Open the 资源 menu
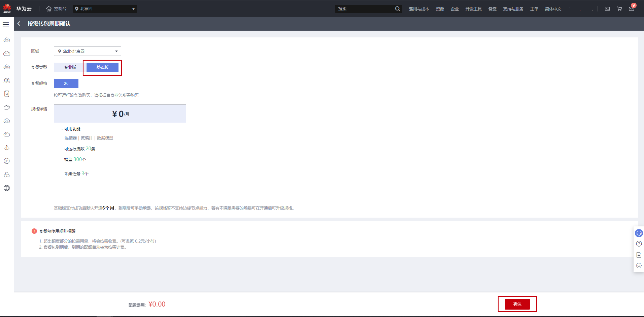644x317 pixels. pyautogui.click(x=440, y=9)
